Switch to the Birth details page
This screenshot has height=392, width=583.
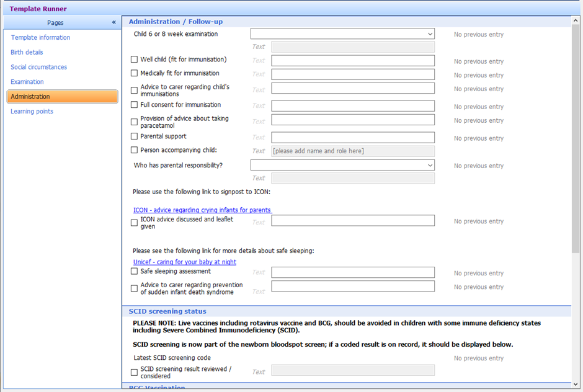coord(27,51)
